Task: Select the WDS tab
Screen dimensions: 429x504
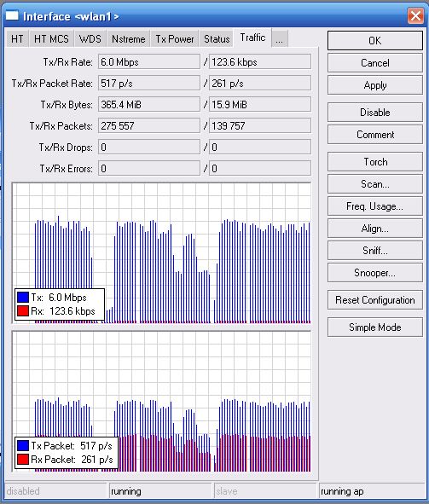Action: pos(90,39)
